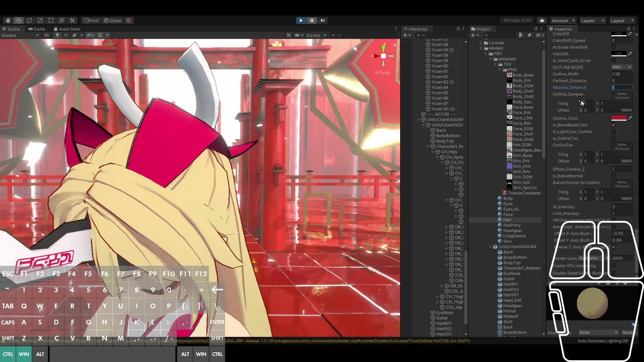Select the Rect transform tool

point(51,20)
